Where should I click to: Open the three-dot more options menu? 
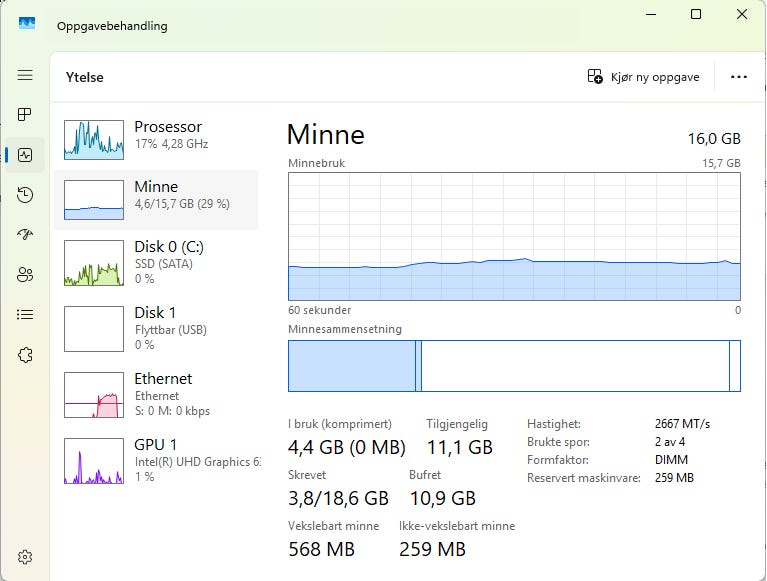pos(739,77)
